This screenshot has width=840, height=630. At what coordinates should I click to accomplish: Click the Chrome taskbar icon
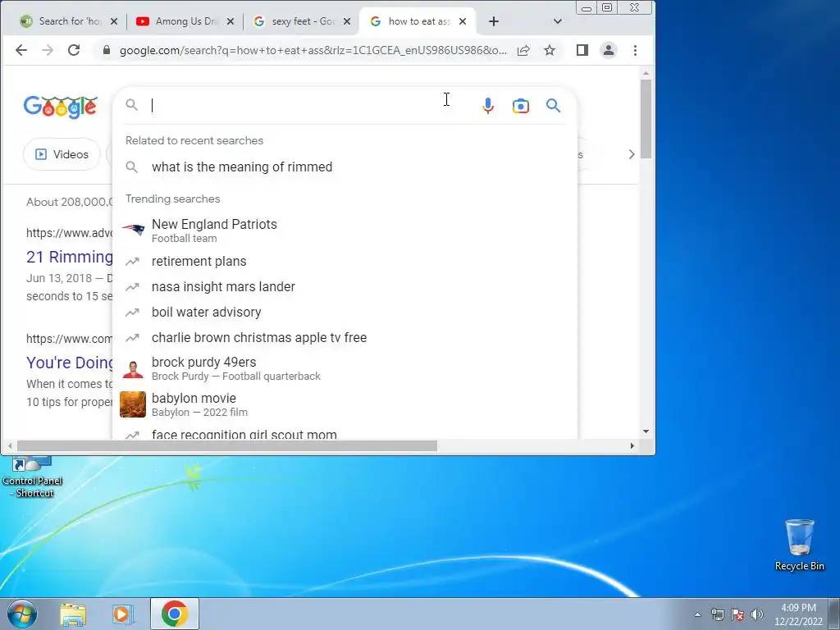tap(175, 614)
